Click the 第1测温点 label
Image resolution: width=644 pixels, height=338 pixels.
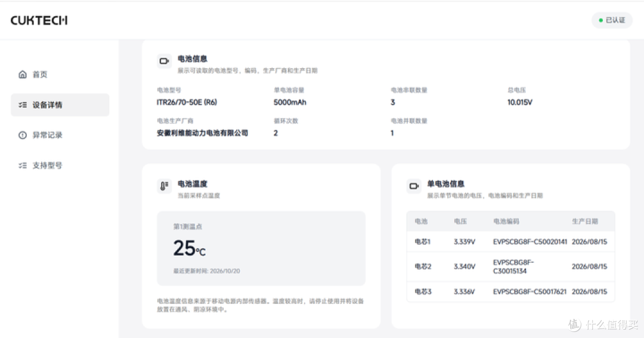pos(188,226)
